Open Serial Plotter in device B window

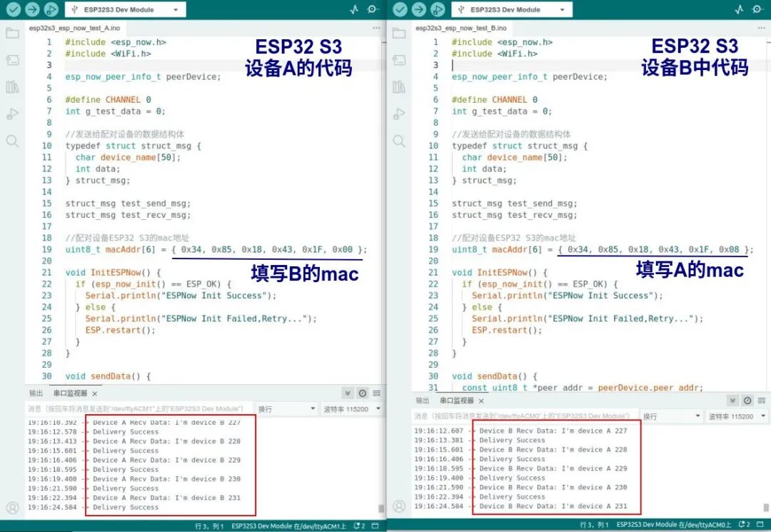coord(739,9)
